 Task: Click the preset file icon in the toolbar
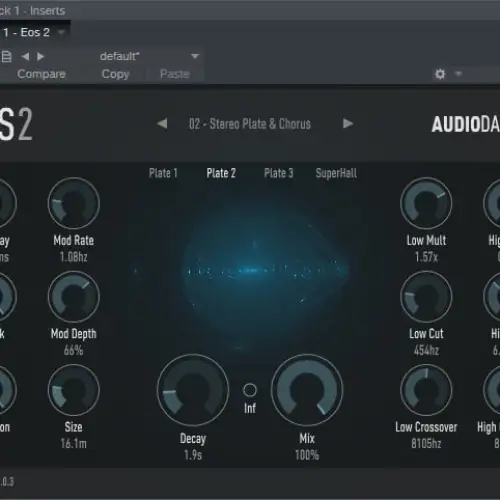(6, 57)
